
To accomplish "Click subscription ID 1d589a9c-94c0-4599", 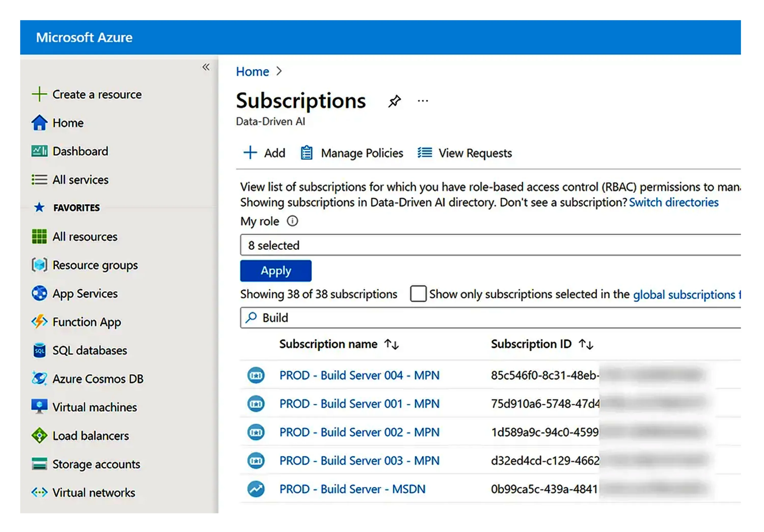I will click(545, 432).
